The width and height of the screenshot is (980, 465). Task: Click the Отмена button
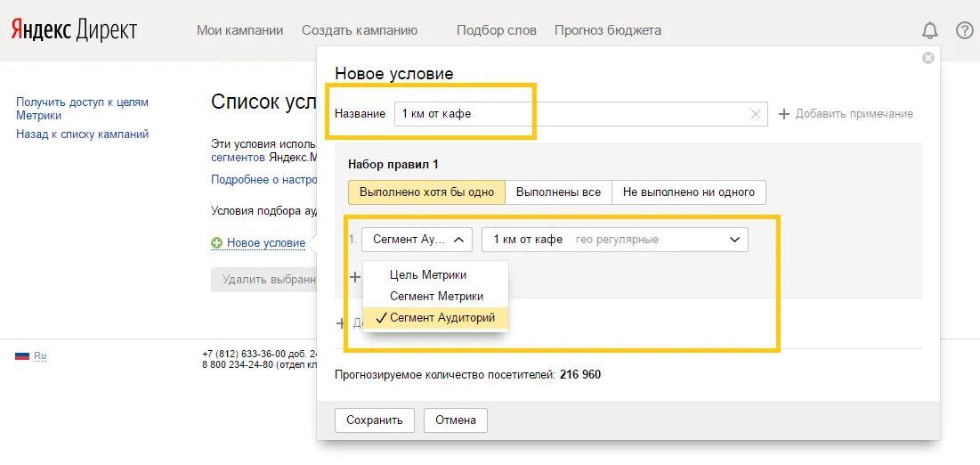(456, 420)
